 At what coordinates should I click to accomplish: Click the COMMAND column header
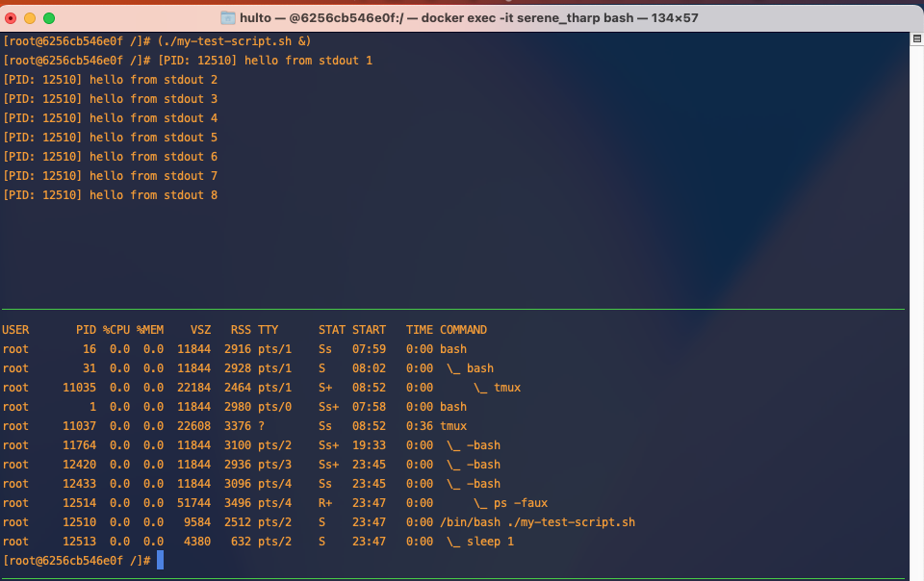pyautogui.click(x=463, y=330)
